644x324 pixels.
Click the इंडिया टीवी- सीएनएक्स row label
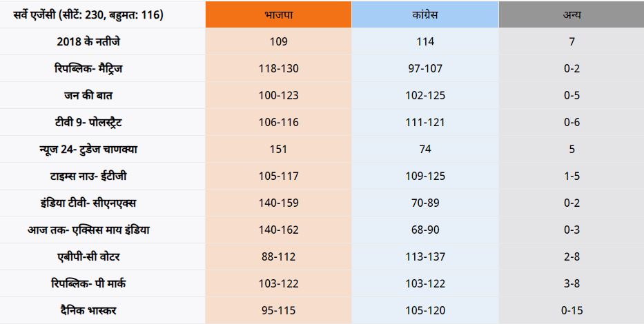103,203
